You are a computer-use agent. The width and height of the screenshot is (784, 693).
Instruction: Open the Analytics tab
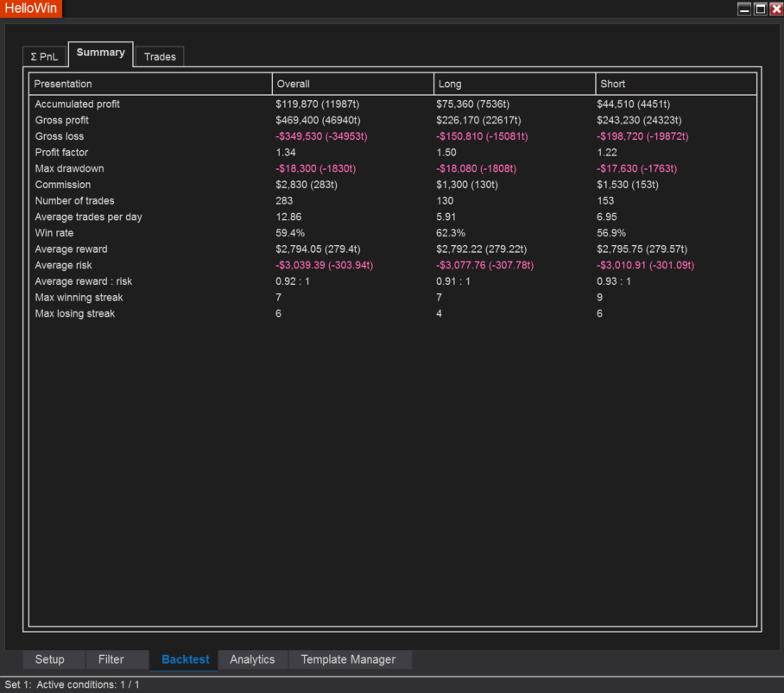252,659
